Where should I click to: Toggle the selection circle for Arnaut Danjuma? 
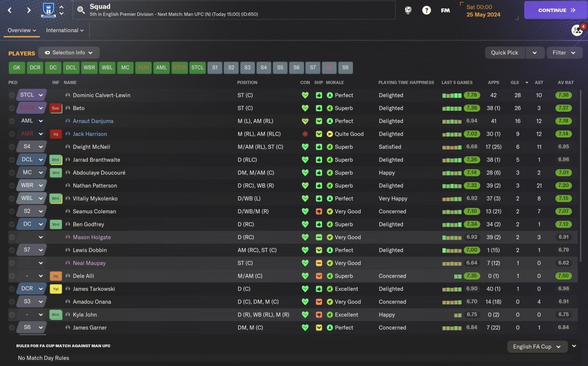click(11, 121)
